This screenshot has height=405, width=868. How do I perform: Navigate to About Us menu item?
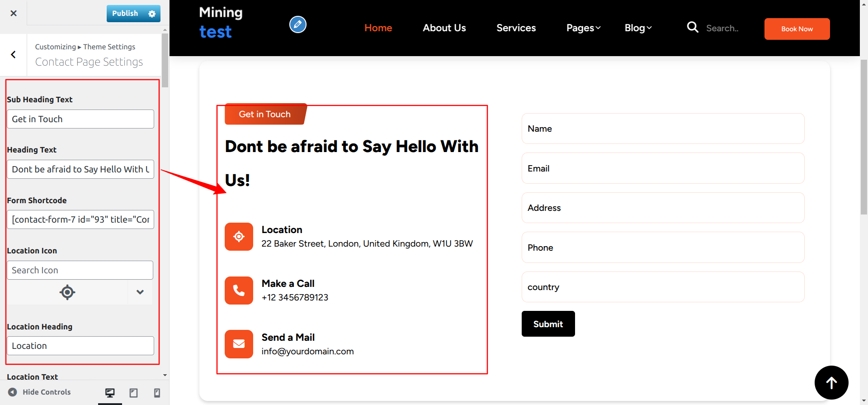tap(444, 28)
